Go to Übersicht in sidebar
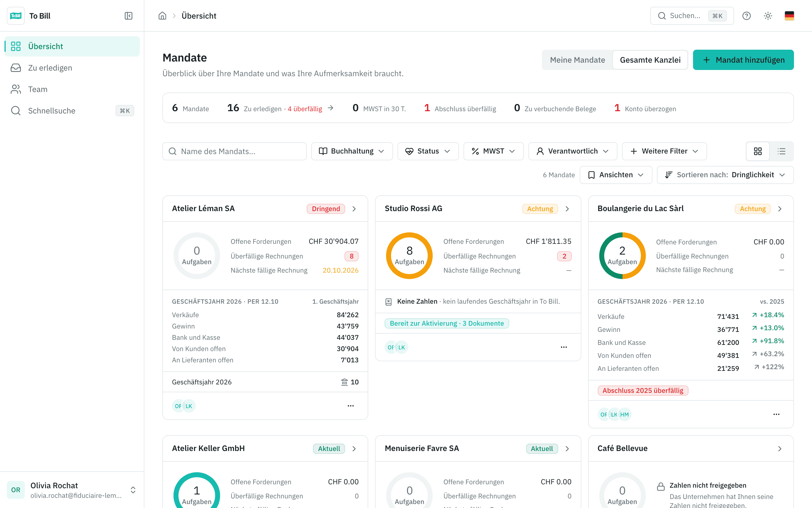This screenshot has width=812, height=508. point(72,46)
